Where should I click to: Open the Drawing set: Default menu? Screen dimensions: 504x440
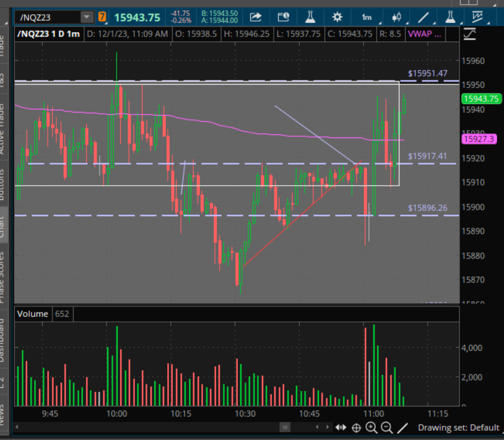458,427
